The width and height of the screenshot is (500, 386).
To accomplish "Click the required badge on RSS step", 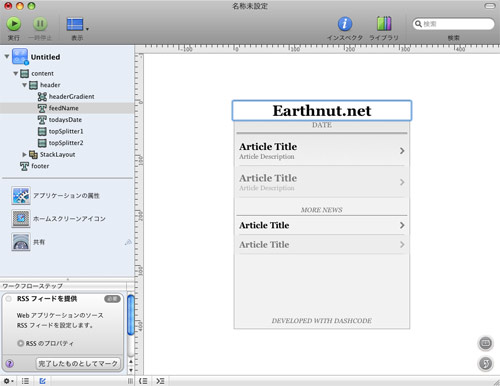I will [112, 299].
